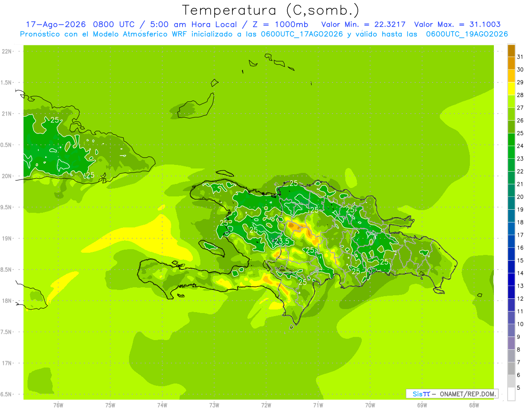Click the Valor Min. = 22.3217 text
The image size is (532, 411).
click(x=364, y=24)
